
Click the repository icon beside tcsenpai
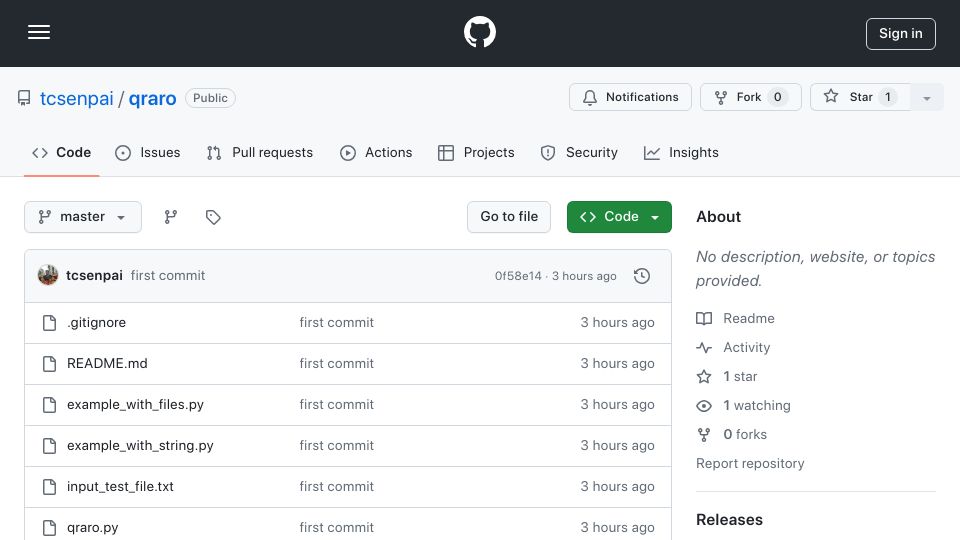24,98
